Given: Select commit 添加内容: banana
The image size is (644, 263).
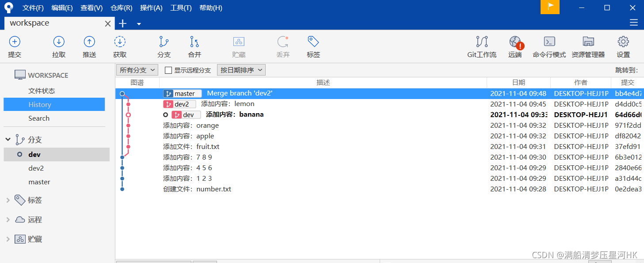Looking at the screenshot, I should pyautogui.click(x=379, y=115).
